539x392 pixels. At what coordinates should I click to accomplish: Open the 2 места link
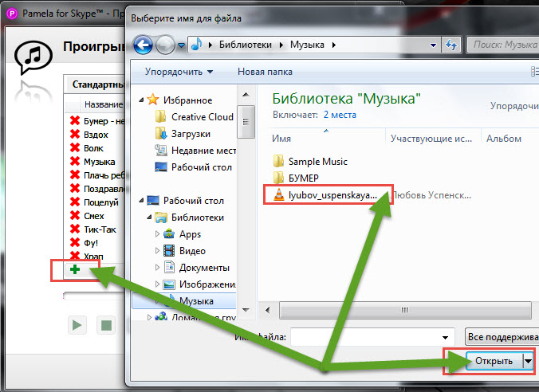pyautogui.click(x=340, y=115)
